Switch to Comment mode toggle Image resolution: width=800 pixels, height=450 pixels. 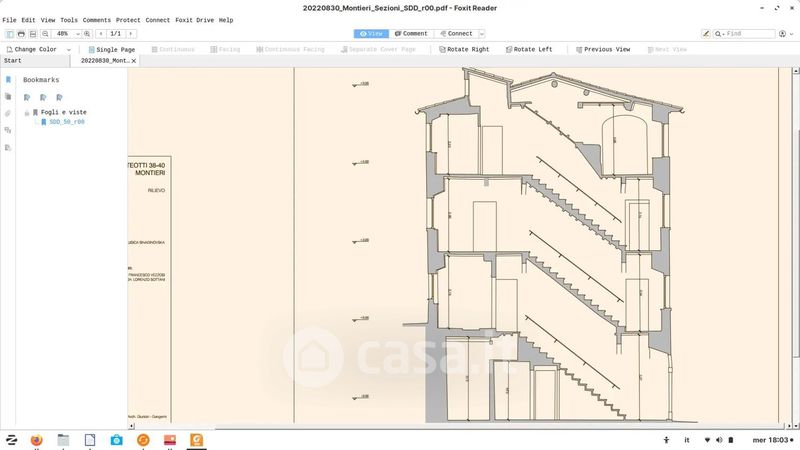coord(410,34)
